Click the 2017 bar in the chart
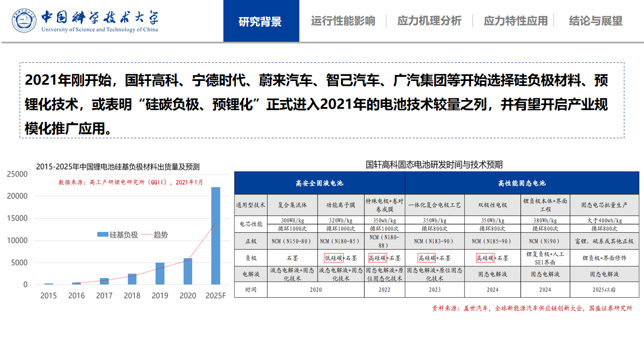Screen dimensions: 644x362 (104, 281)
